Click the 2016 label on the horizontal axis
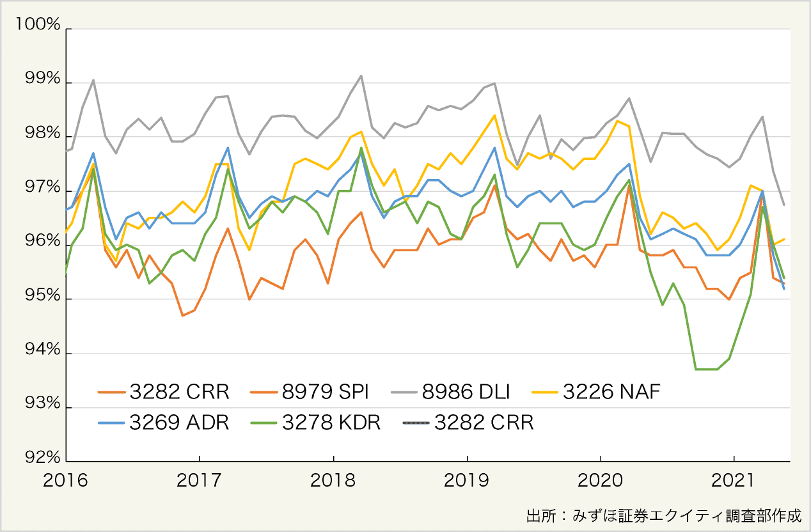Image resolution: width=811 pixels, height=532 pixels. coord(65,481)
